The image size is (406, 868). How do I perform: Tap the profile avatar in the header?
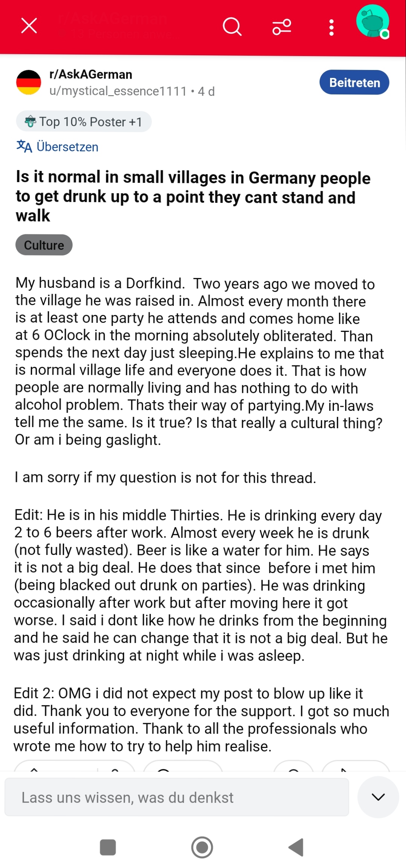373,21
